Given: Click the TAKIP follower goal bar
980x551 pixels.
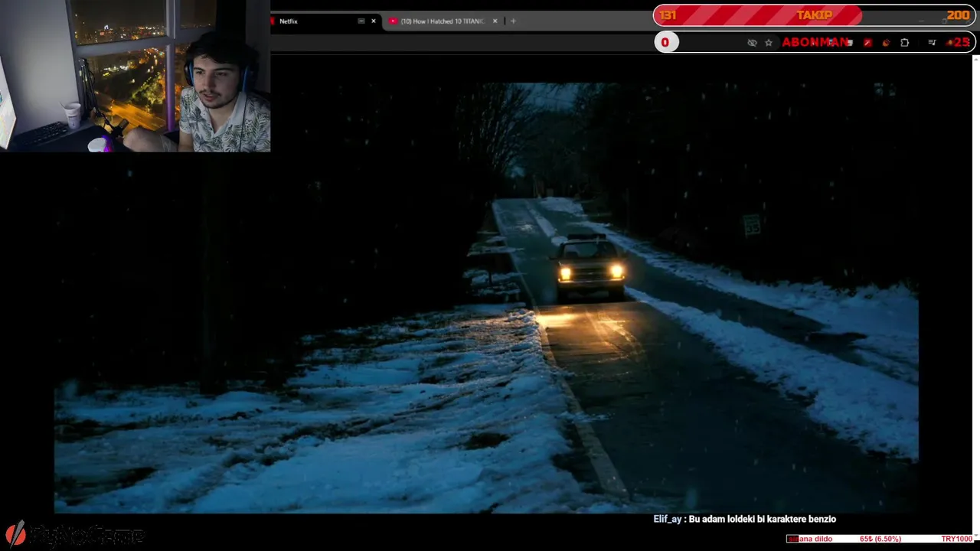Looking at the screenshot, I should (815, 15).
